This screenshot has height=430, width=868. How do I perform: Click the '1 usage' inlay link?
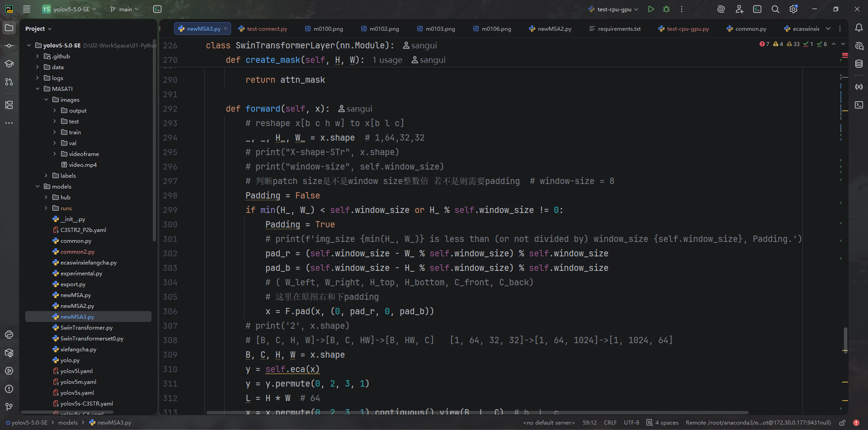387,60
